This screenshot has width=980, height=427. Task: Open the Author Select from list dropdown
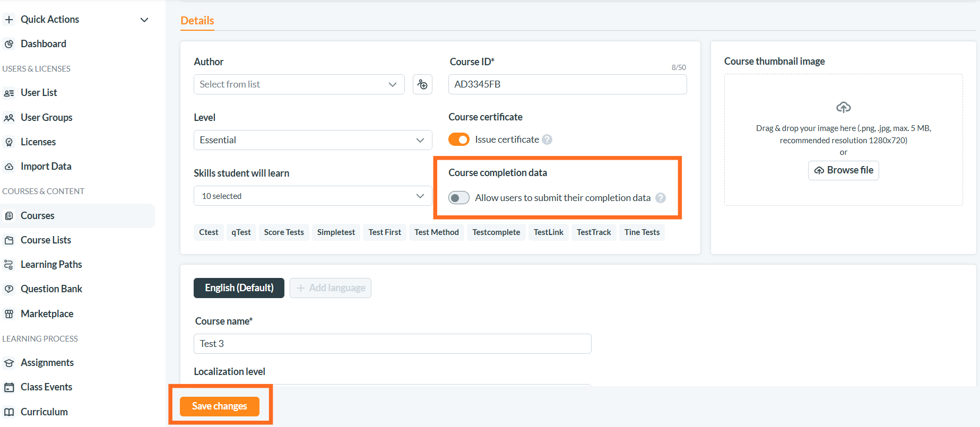299,84
